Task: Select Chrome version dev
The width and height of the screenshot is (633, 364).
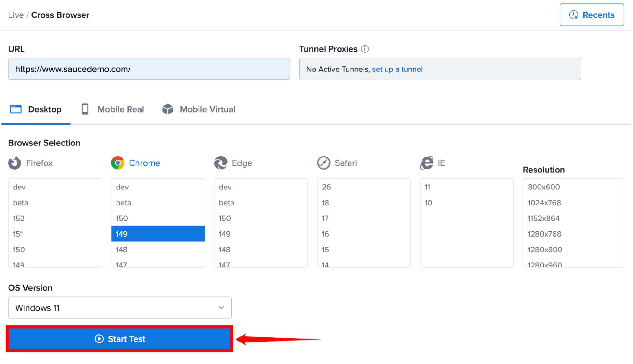Action: coord(158,187)
